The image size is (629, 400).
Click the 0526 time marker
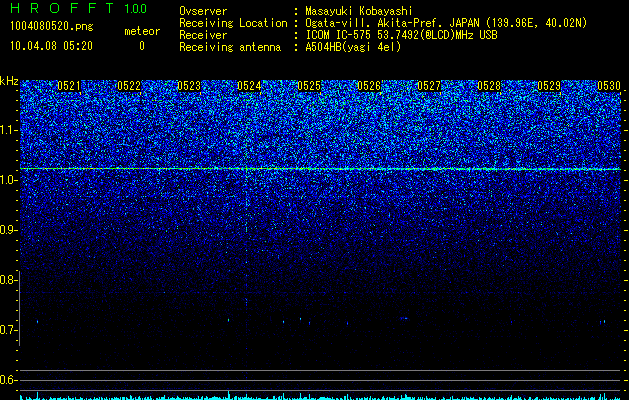[369, 86]
